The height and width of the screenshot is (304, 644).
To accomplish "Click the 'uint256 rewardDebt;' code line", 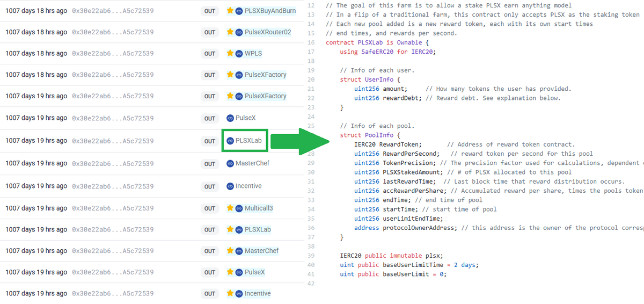I will (x=457, y=98).
